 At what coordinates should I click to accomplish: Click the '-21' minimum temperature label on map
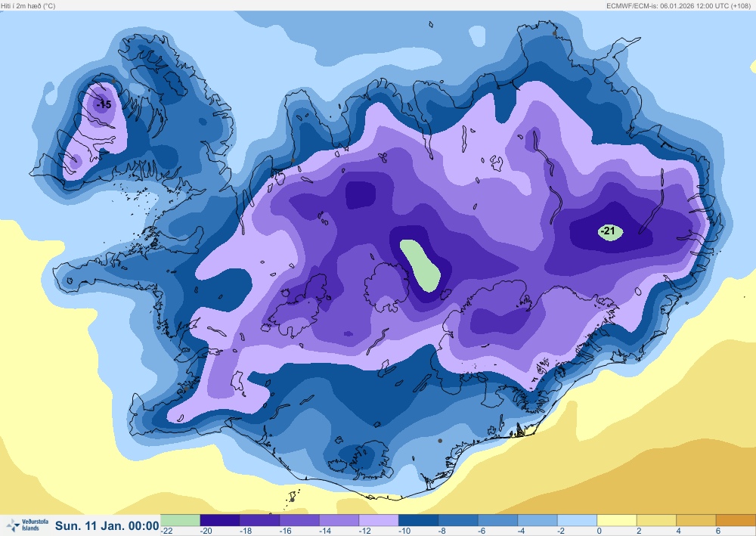(x=609, y=231)
